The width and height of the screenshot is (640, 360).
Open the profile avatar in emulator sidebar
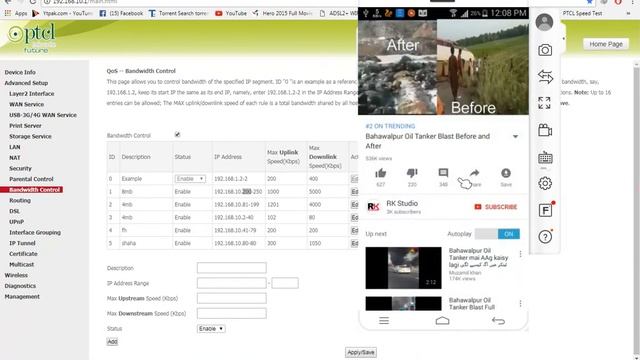[x=544, y=22]
